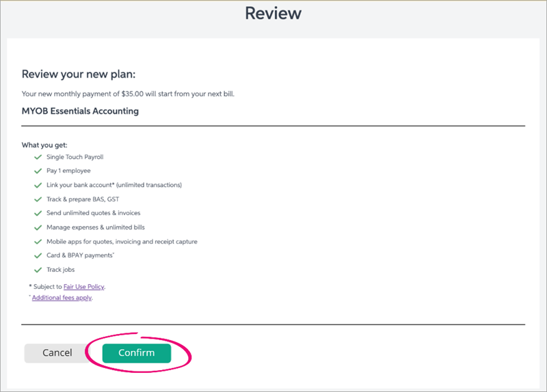
Task: Select the checkmark beside Link your bank account
Action: tap(38, 185)
